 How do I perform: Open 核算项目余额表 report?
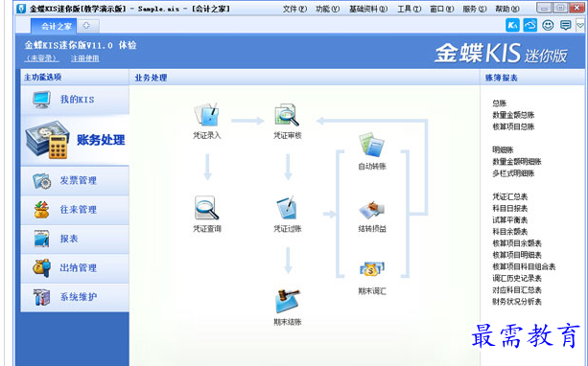[x=517, y=243]
